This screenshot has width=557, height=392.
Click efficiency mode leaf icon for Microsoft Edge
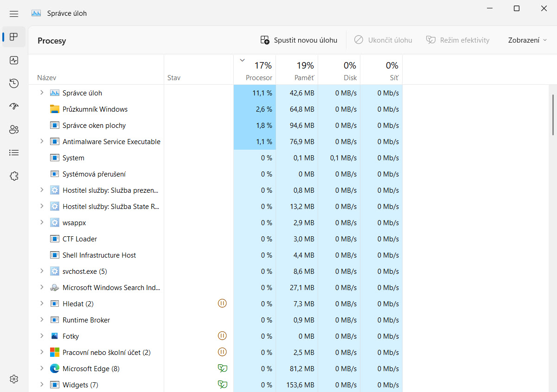click(x=223, y=368)
